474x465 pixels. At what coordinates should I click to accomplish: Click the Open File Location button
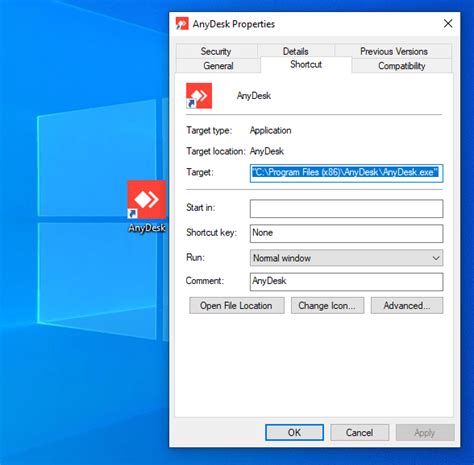point(237,306)
